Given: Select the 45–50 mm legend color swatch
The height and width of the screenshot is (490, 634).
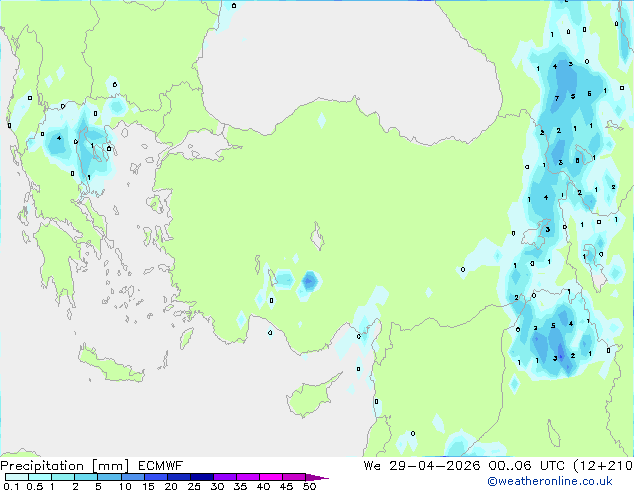Looking at the screenshot, I should [x=294, y=477].
